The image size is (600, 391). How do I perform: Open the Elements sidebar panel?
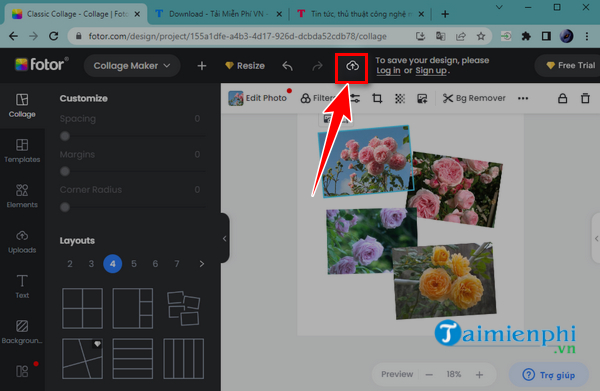coord(22,196)
